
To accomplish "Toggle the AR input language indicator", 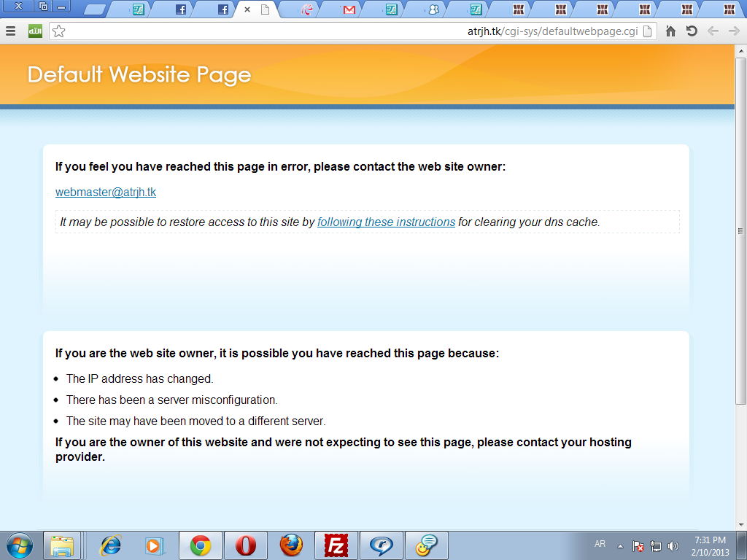I will click(600, 544).
